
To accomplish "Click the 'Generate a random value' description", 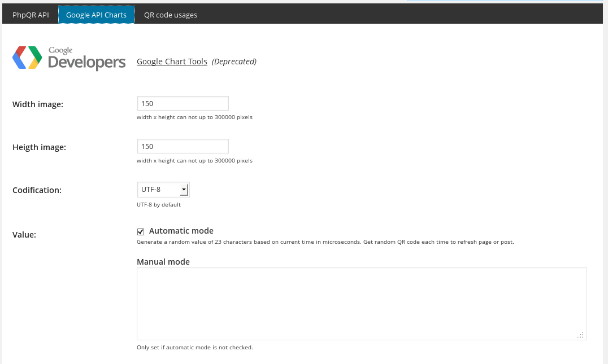I will [x=325, y=242].
